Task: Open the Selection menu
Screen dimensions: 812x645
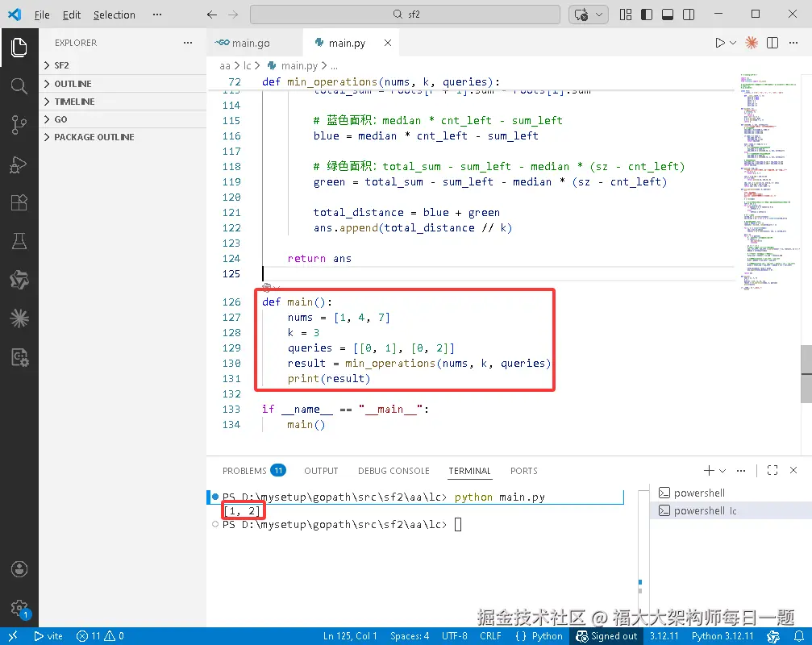Action: coord(114,15)
